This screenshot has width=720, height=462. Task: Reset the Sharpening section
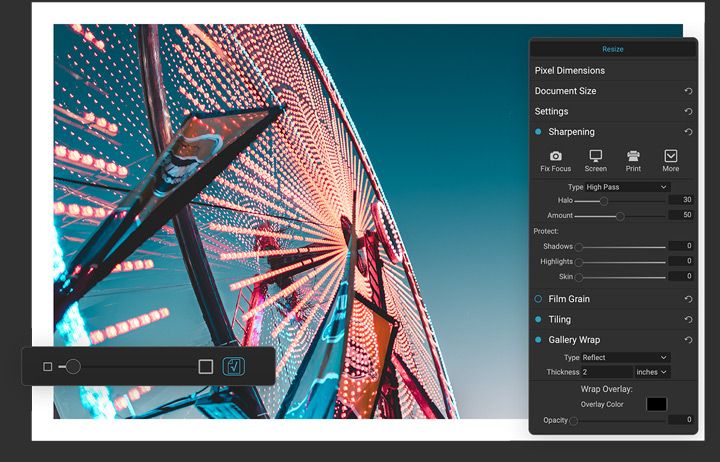tap(688, 132)
